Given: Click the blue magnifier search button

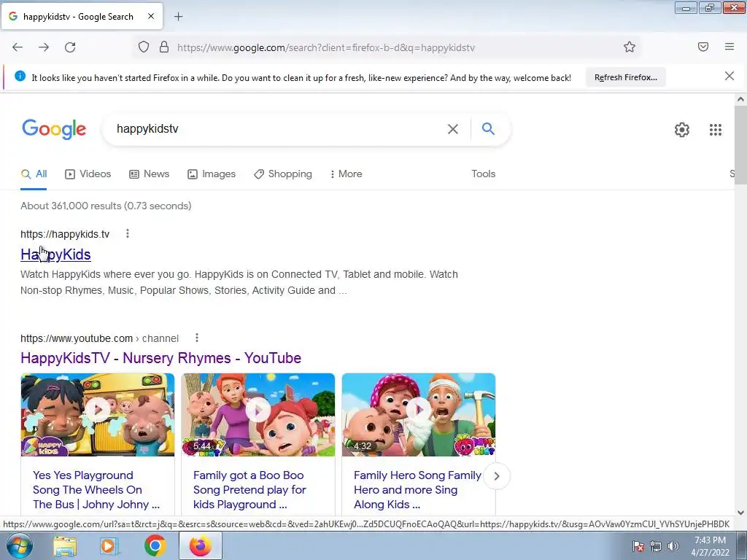Looking at the screenshot, I should [x=488, y=128].
